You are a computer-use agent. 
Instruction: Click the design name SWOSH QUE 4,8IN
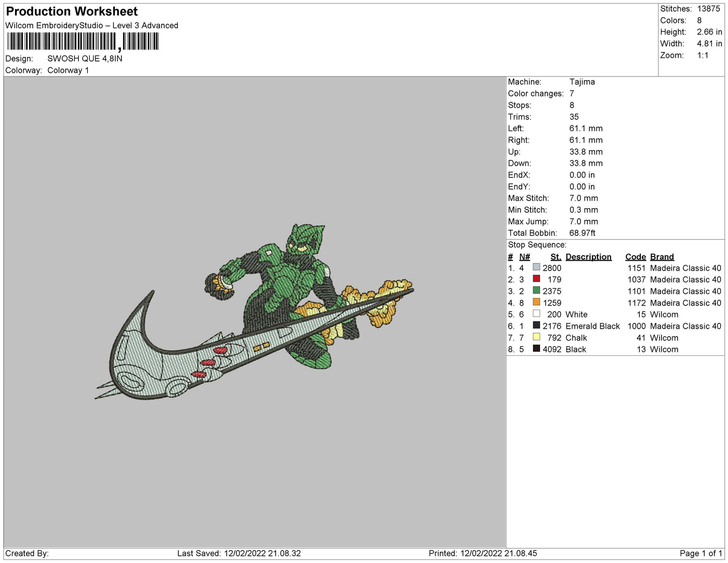point(85,58)
